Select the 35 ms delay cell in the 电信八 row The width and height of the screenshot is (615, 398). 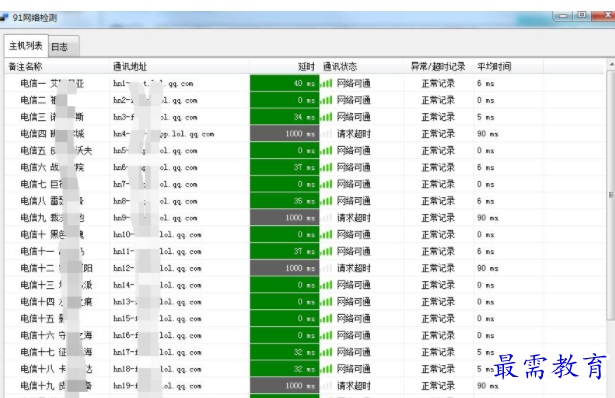284,201
